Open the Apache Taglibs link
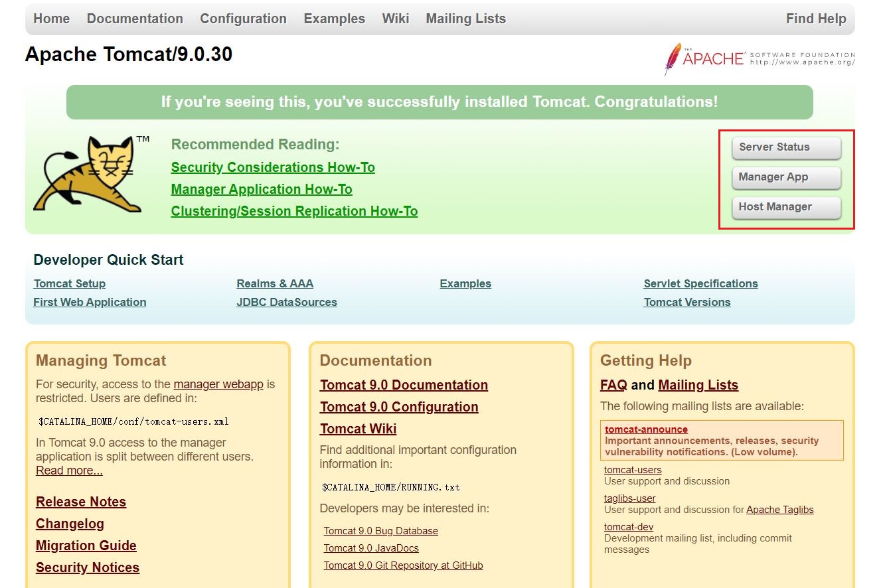This screenshot has height=588, width=883. pos(780,510)
